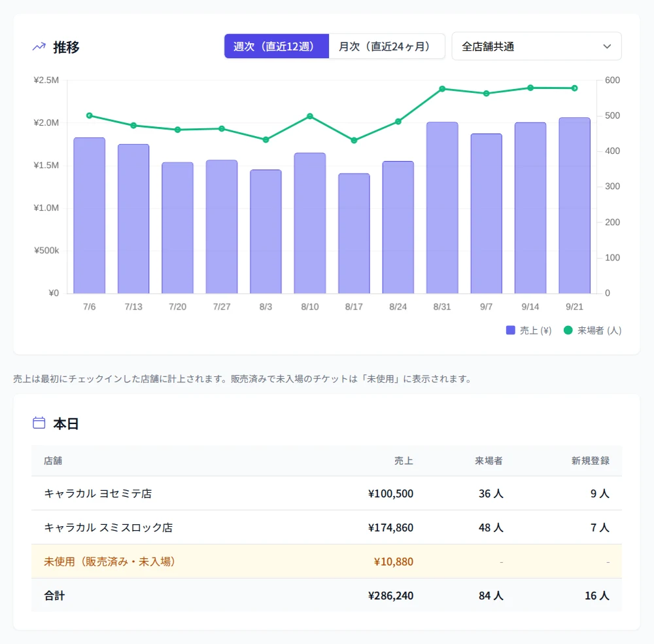Click the 新規登録 column header
This screenshot has width=654, height=644.
[x=591, y=460]
